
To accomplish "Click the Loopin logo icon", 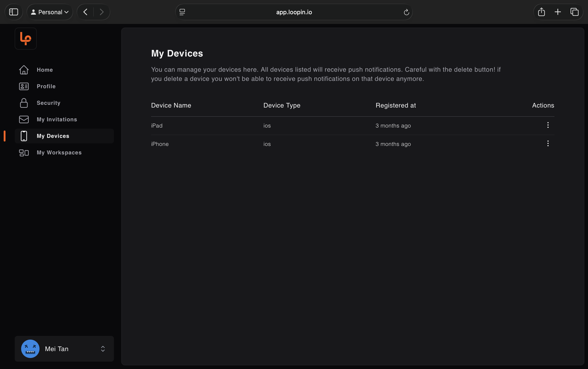I will (26, 39).
